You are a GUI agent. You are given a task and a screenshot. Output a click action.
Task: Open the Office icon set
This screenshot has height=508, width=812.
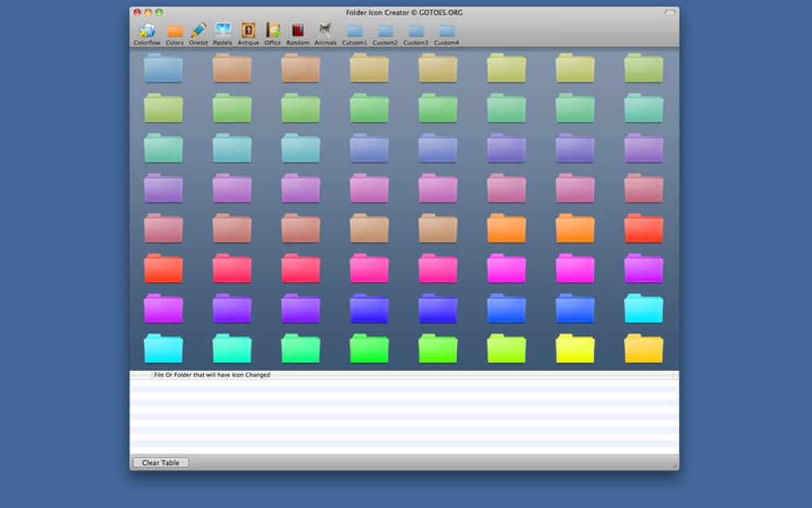(x=273, y=33)
